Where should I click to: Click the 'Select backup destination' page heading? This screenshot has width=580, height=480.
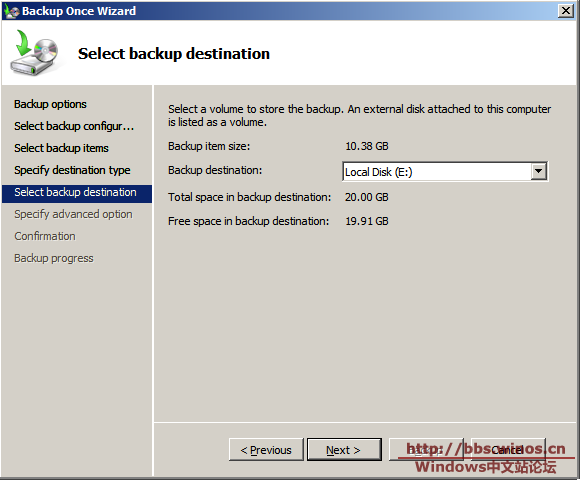coord(174,54)
